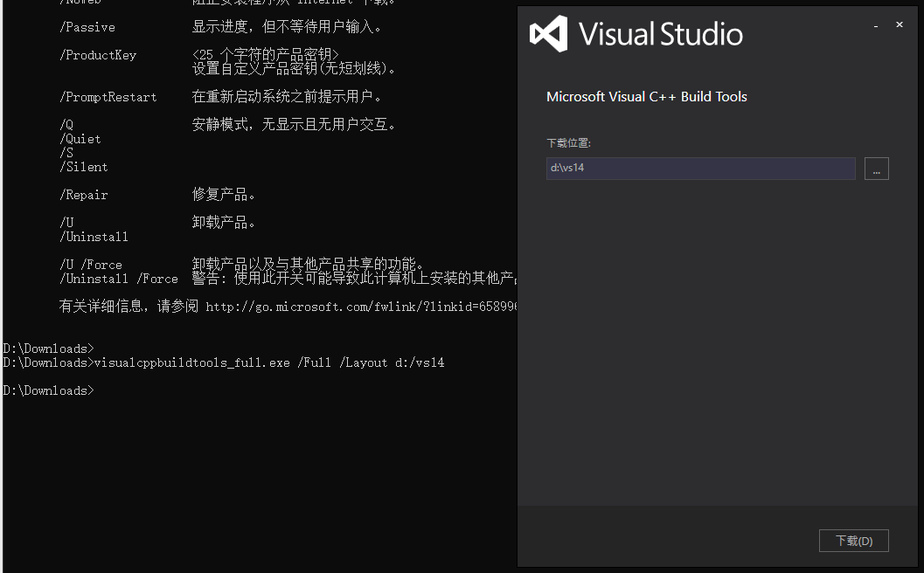
Task: Click the /Quiet switch text in console
Action: pyautogui.click(x=80, y=139)
